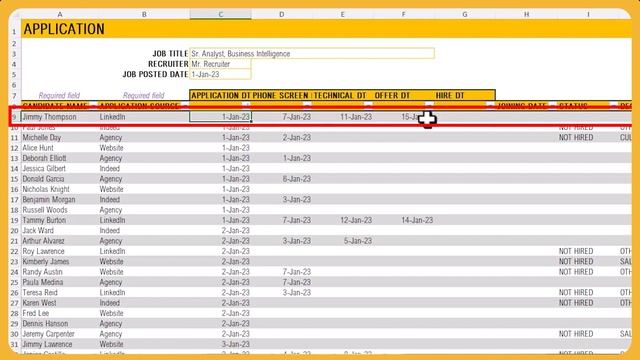Select the 'Fred Lee' cell
The height and width of the screenshot is (360, 640).
60,313
